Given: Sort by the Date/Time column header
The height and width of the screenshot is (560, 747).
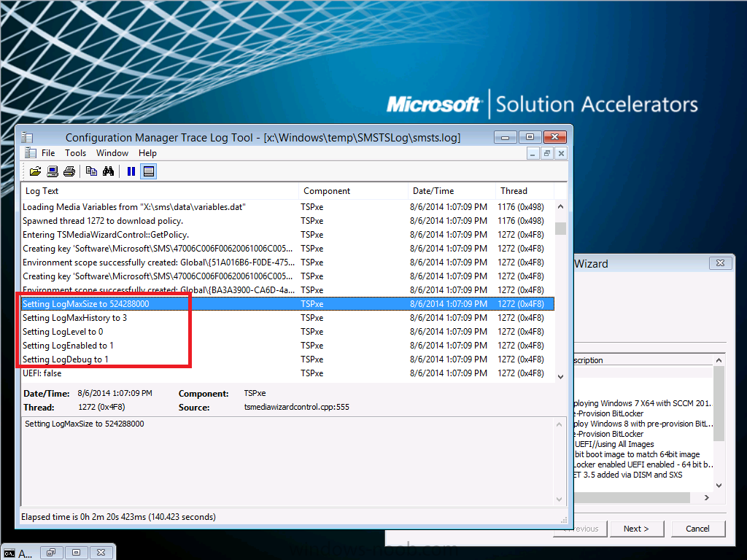Looking at the screenshot, I should point(452,191).
